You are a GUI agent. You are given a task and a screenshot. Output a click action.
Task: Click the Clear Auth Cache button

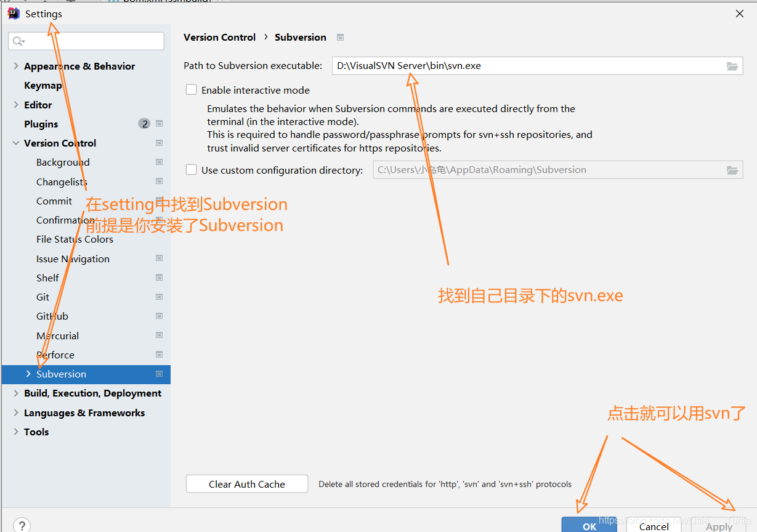[x=247, y=484]
